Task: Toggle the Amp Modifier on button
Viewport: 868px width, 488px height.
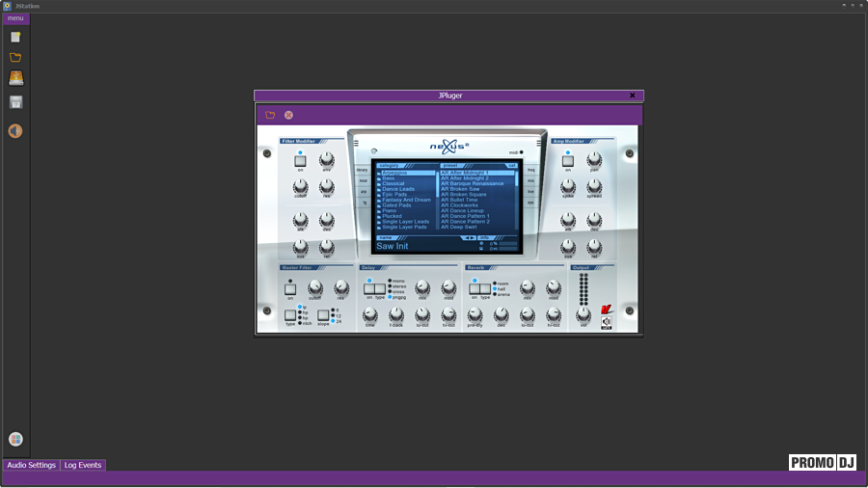Action: coord(568,161)
